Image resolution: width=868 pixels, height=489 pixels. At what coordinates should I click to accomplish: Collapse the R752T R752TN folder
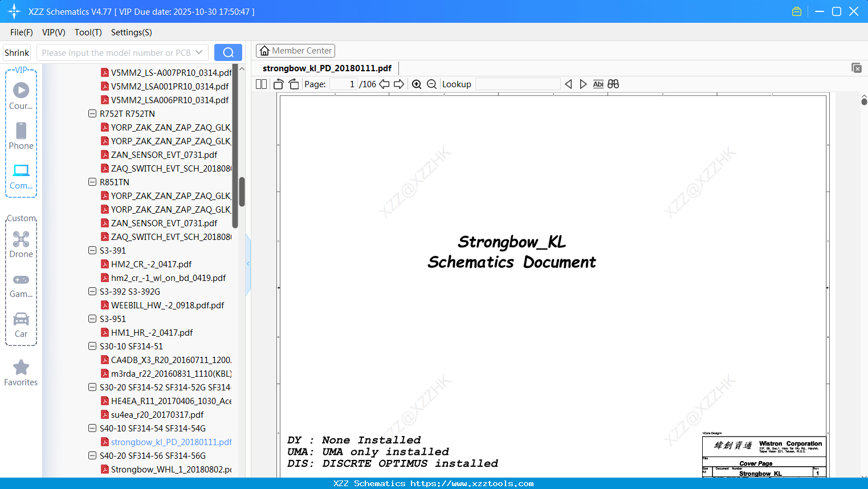tap(92, 113)
